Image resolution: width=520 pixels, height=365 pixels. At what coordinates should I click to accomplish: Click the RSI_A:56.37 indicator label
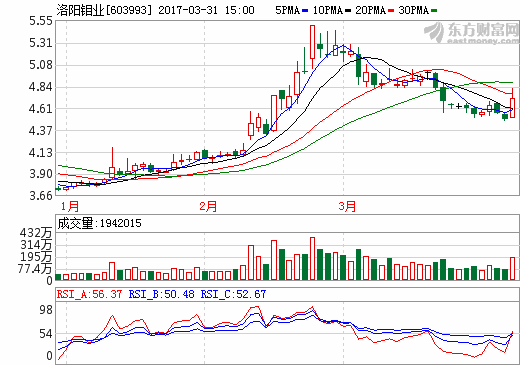click(x=89, y=294)
